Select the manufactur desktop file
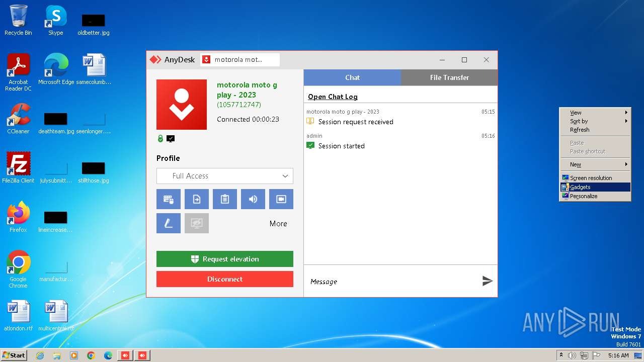Screen dimensions: 644x362 56,270
